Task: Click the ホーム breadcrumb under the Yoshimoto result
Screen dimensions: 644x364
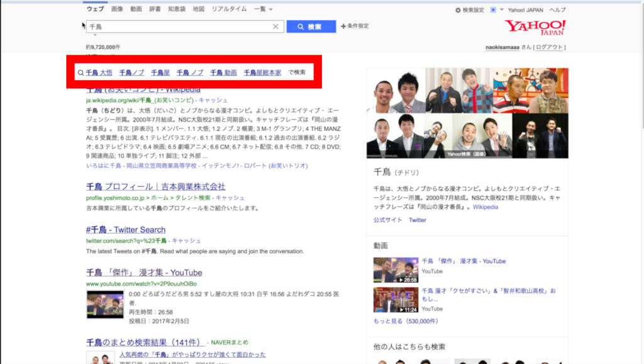Action: [x=160, y=198]
